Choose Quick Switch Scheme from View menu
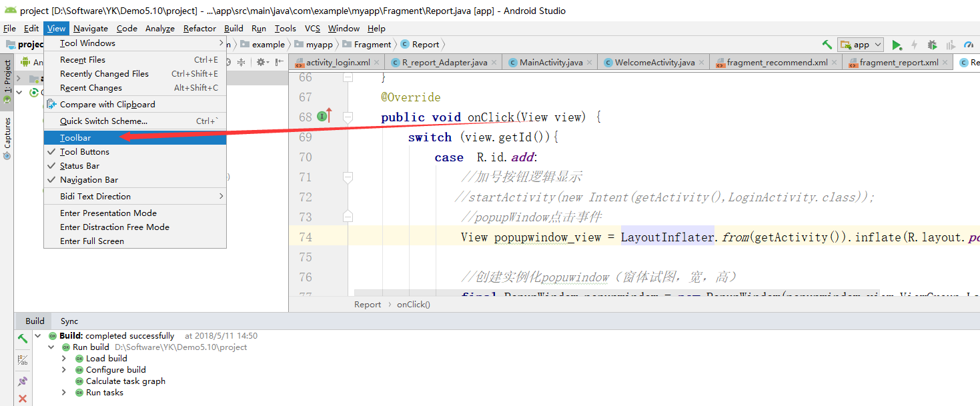The width and height of the screenshot is (980, 406). coord(135,121)
